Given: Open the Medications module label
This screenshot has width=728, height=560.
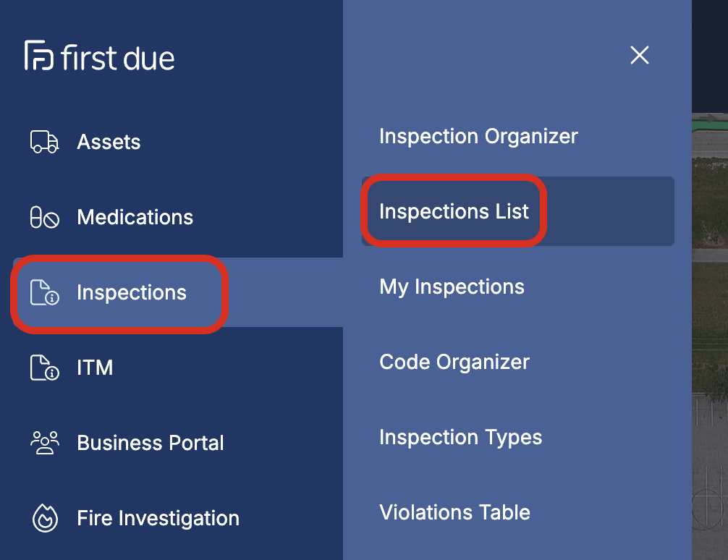Looking at the screenshot, I should point(135,217).
